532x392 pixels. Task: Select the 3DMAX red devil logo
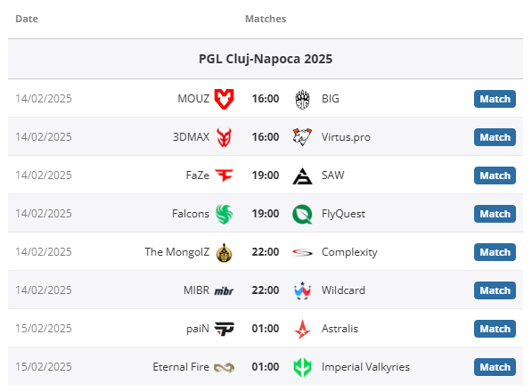pyautogui.click(x=224, y=137)
